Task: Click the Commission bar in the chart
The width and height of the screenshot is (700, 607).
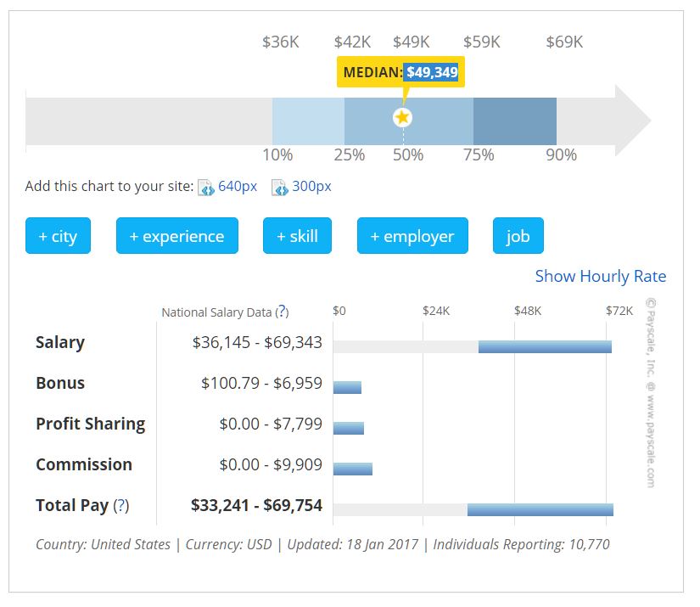Action: [353, 469]
